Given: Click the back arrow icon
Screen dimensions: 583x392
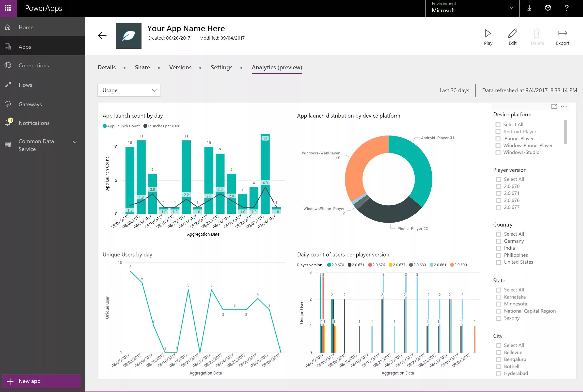Looking at the screenshot, I should pyautogui.click(x=102, y=36).
